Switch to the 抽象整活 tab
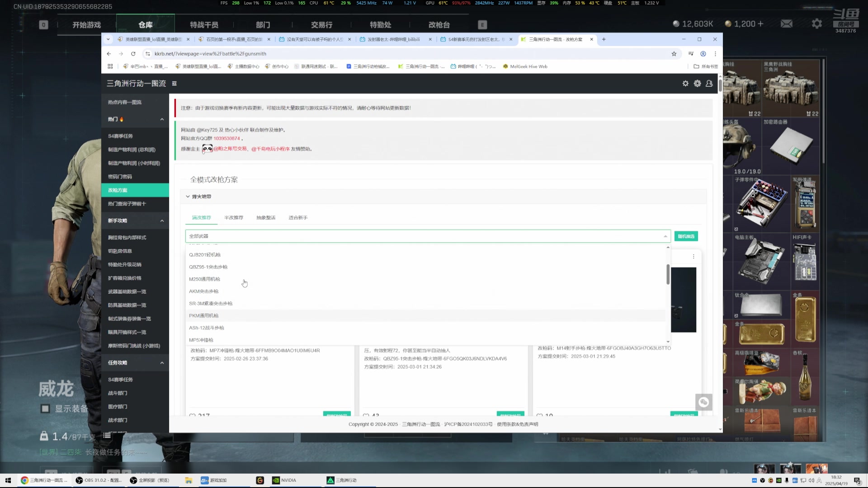The image size is (868, 488). 266,218
